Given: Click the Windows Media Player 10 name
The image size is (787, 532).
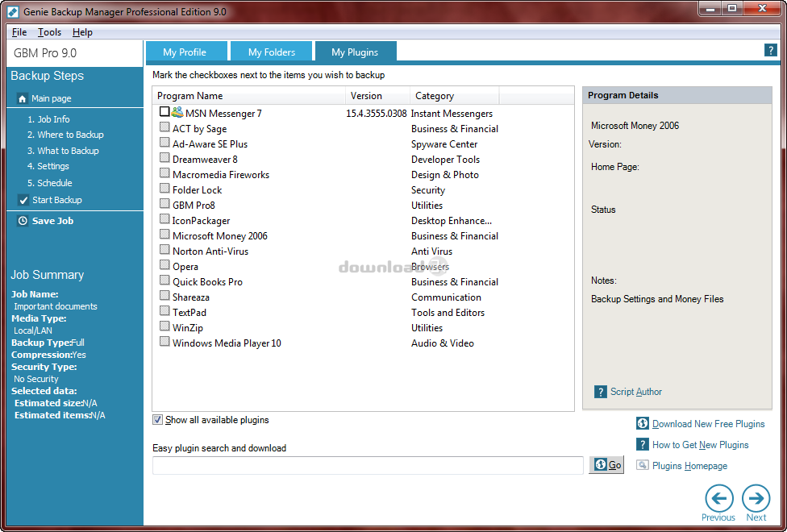Looking at the screenshot, I should 227,343.
